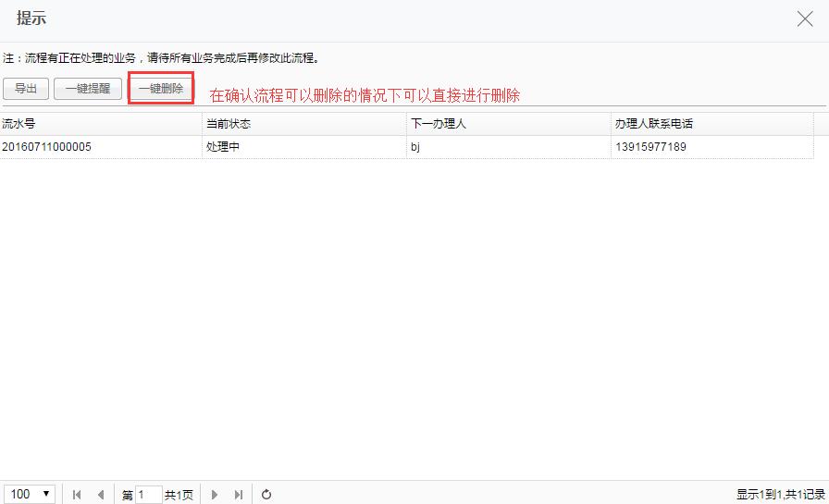
Task: Go to the previous page
Action: click(x=100, y=495)
